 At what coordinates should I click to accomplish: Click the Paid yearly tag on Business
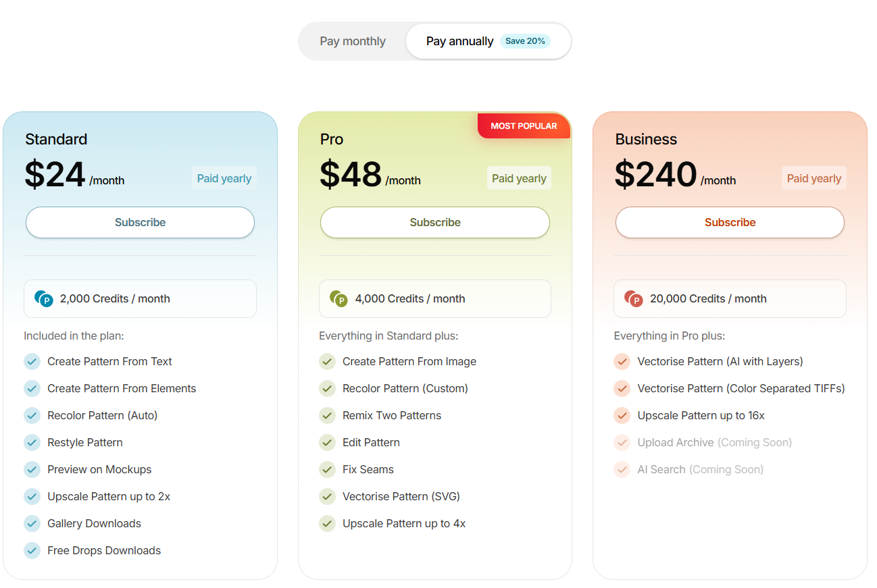[814, 178]
